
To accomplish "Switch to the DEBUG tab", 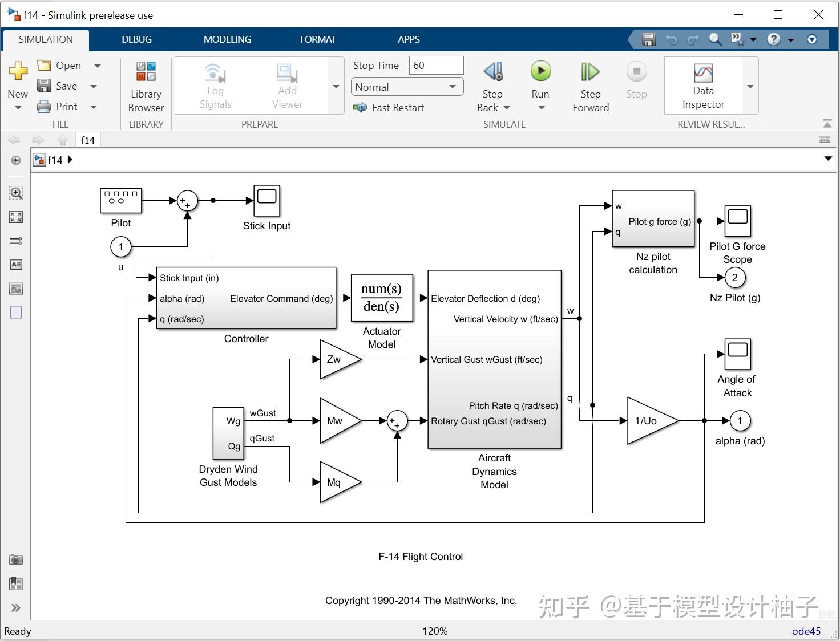I will click(136, 39).
